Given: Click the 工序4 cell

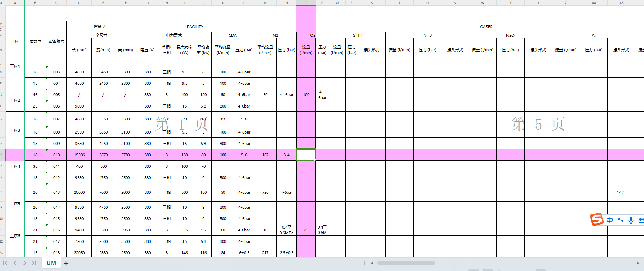Looking at the screenshot, I should coord(15,166).
